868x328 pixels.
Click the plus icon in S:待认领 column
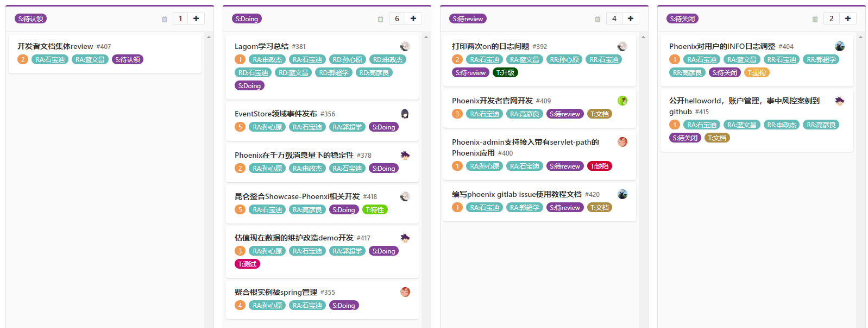196,18
